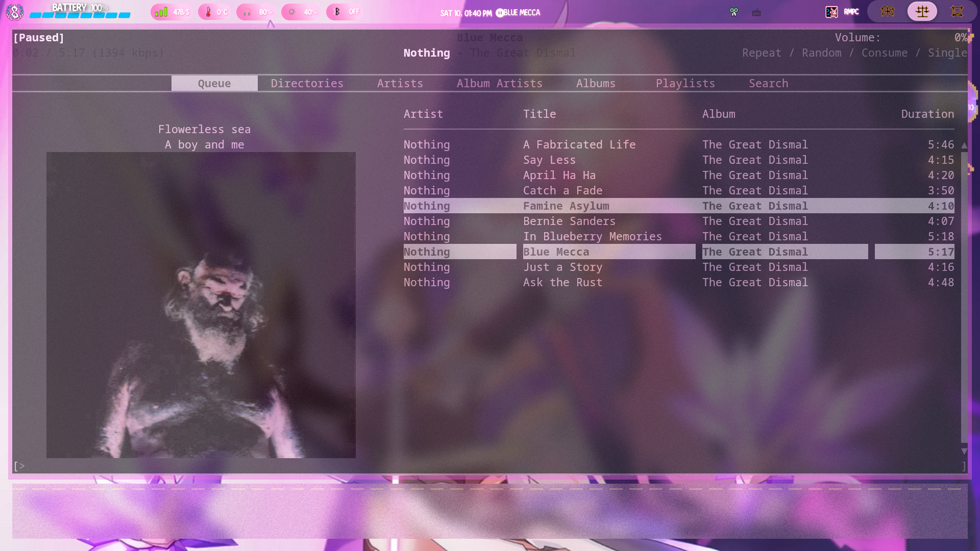Click the album art thumbnail
This screenshot has width=980, height=551.
coord(201,305)
